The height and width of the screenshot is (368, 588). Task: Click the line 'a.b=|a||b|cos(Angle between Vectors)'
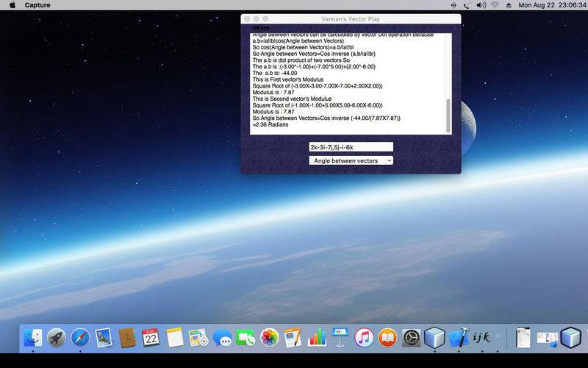pos(298,41)
